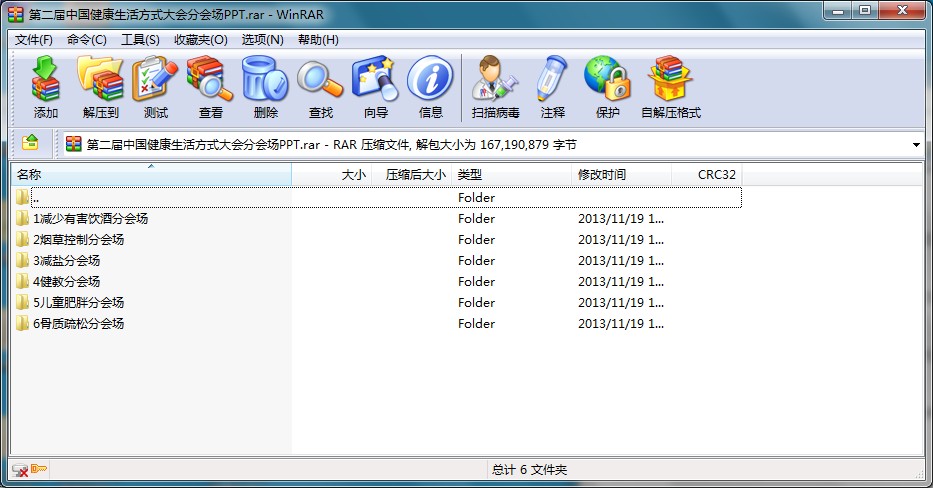Select the folder name 5儿童肥胖分会场

click(79, 302)
